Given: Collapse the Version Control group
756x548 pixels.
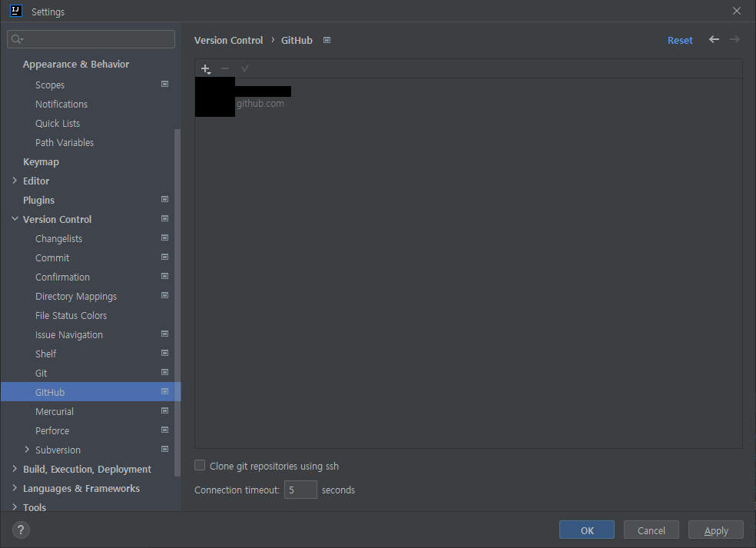Looking at the screenshot, I should (x=15, y=218).
